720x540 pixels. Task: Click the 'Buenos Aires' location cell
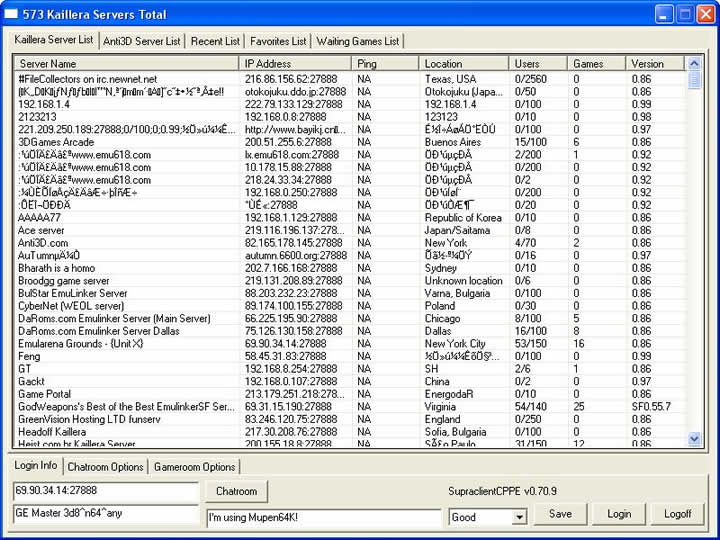tap(453, 142)
